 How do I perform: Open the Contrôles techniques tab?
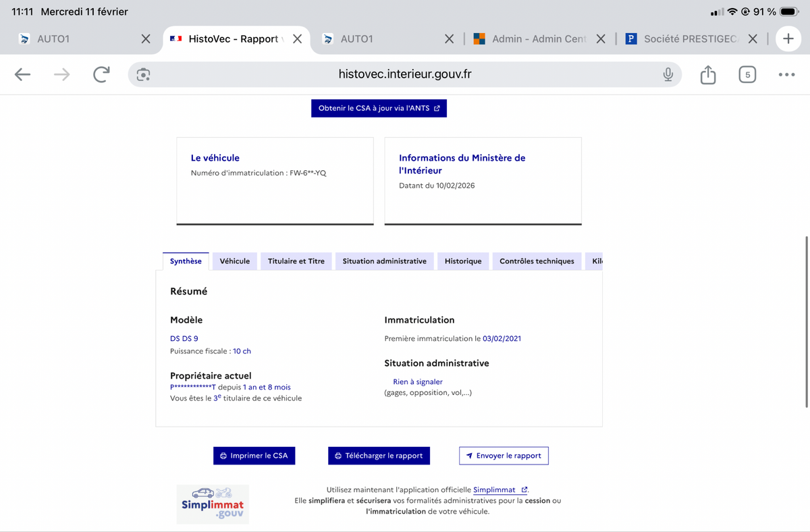[537, 261]
